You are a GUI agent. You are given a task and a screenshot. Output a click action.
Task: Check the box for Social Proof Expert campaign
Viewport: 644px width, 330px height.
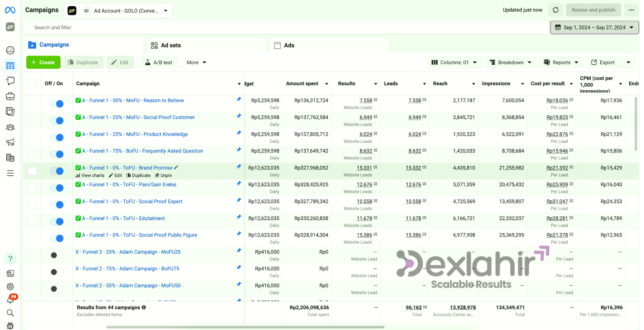32,205
